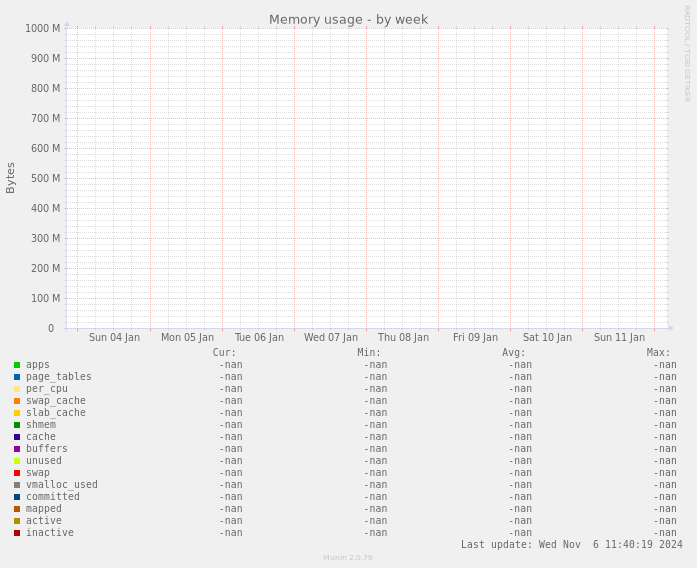Image resolution: width=697 pixels, height=568 pixels.
Task: Click the red swap legend swatch
Action: (17, 473)
